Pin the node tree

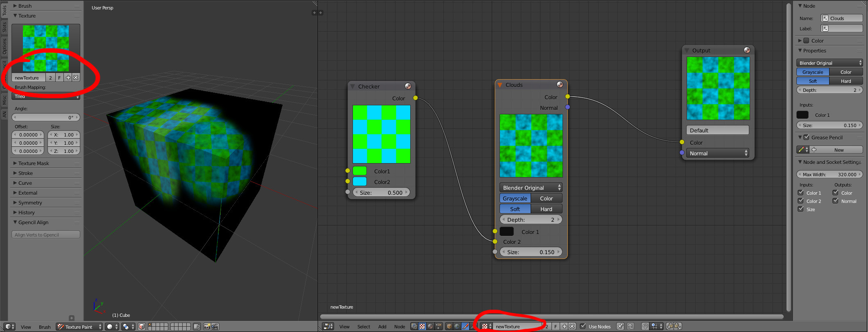pos(620,326)
